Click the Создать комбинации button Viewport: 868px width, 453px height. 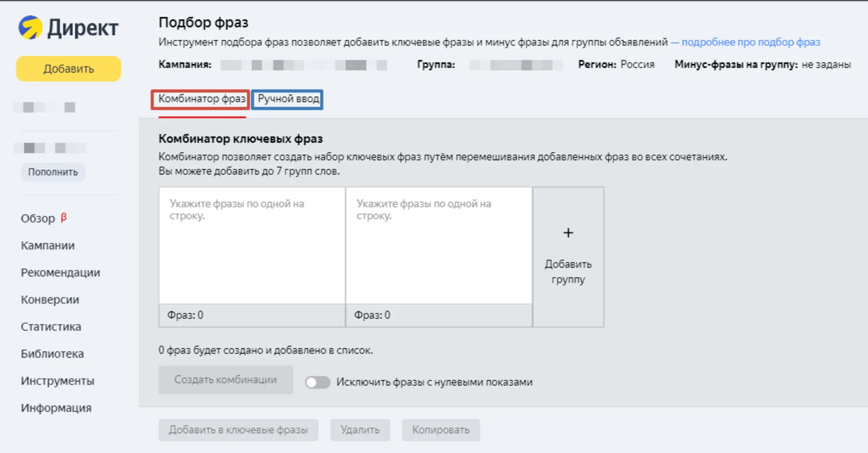tap(226, 380)
